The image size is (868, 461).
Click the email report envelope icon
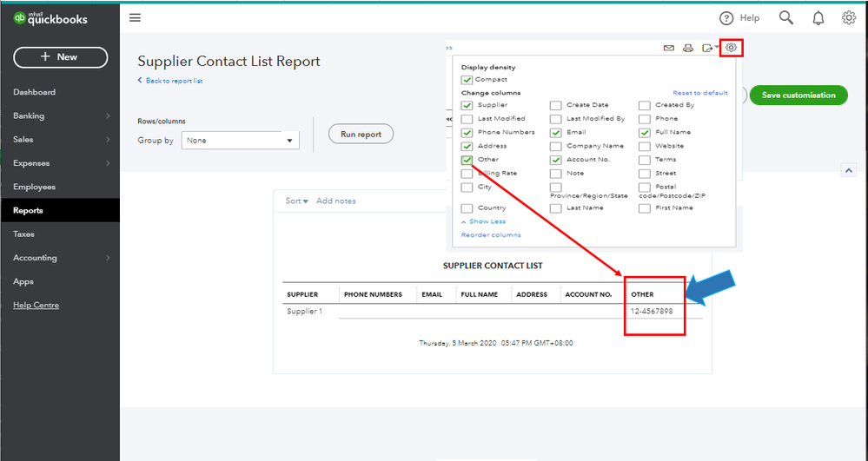[x=669, y=48]
